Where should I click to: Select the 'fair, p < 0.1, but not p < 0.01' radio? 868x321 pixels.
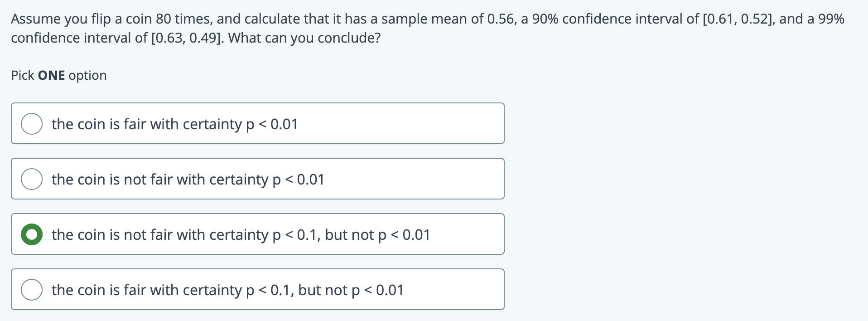(x=32, y=290)
